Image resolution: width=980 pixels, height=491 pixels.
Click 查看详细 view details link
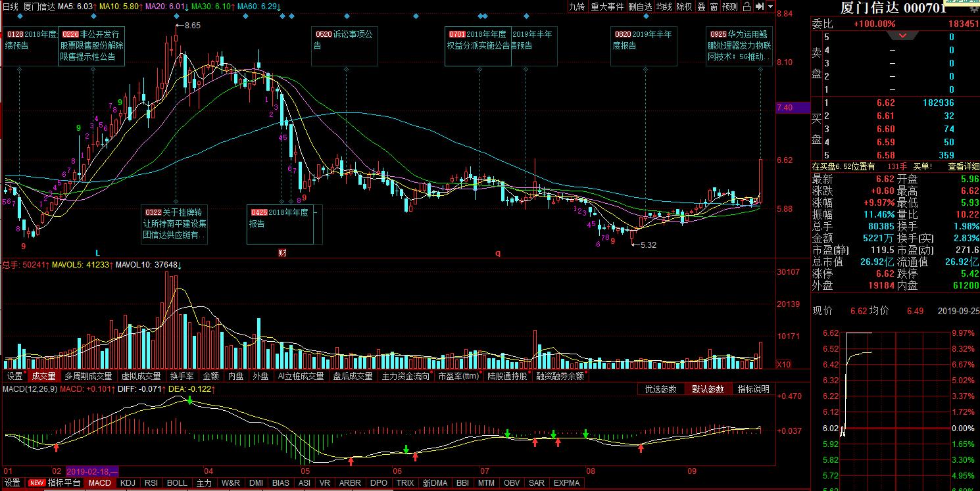963,166
